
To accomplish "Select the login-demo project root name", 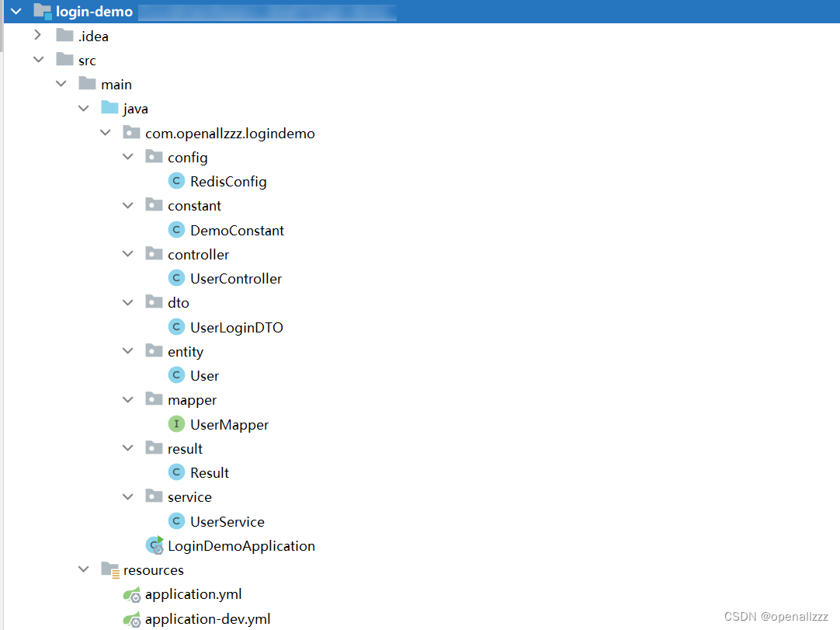I will 94,11.
